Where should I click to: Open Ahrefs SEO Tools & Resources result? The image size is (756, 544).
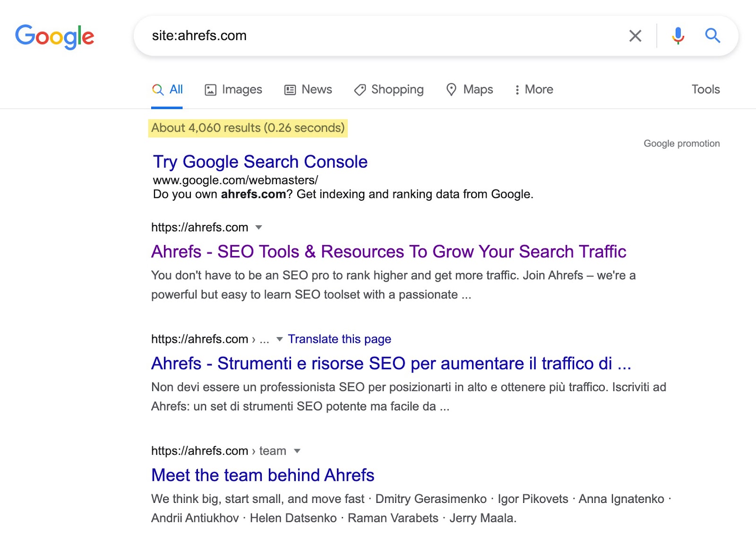pos(388,252)
